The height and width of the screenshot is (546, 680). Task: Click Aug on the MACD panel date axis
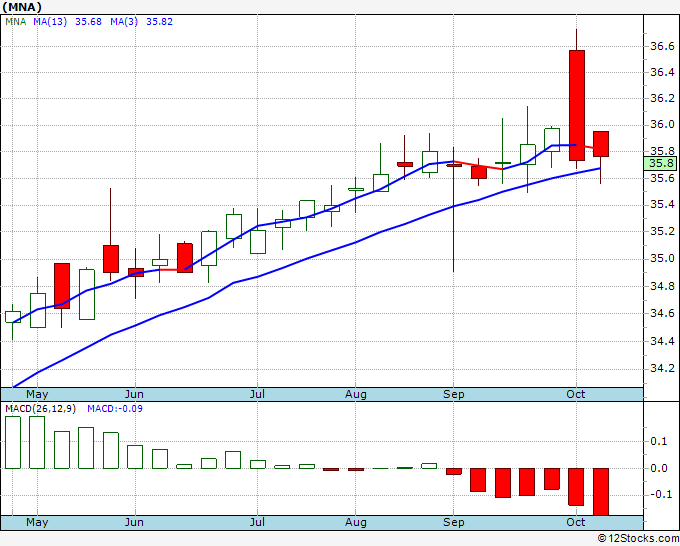[356, 522]
